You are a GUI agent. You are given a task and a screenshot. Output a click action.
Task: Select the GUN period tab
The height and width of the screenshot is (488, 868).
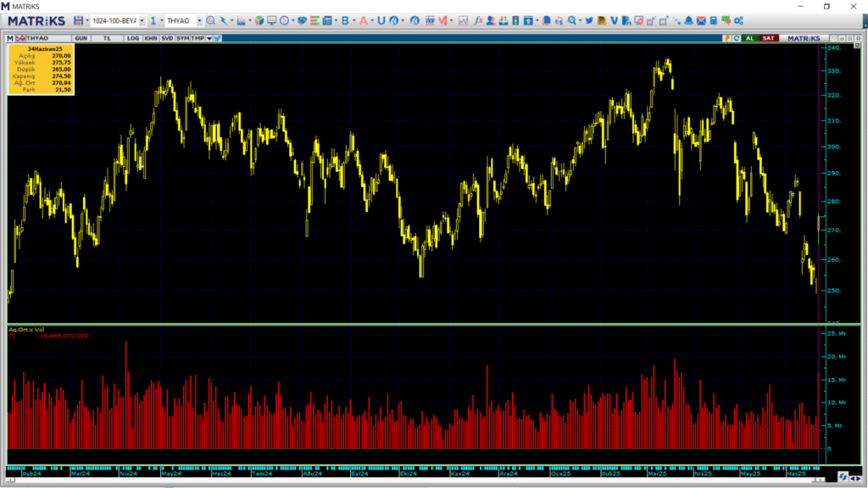point(81,38)
